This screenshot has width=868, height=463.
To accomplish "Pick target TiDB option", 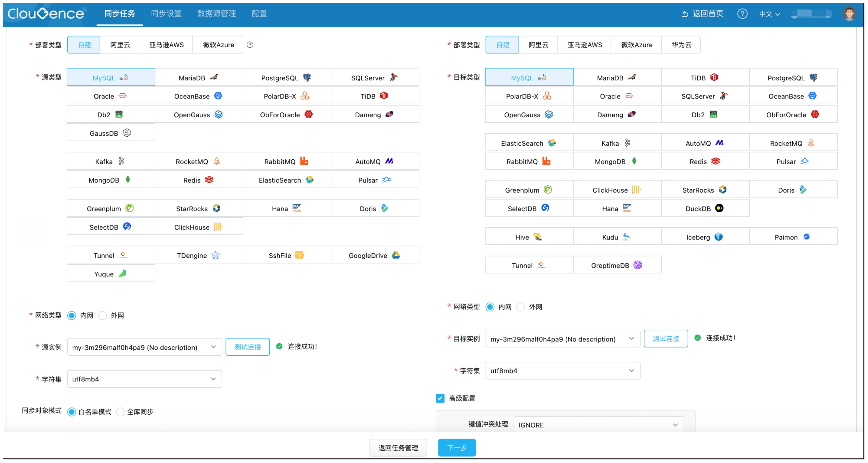I will click(x=705, y=77).
